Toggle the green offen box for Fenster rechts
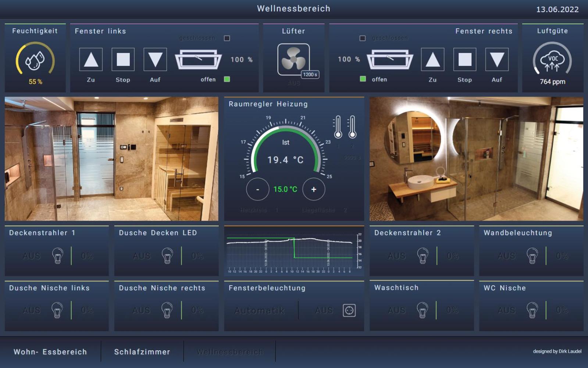This screenshot has height=368, width=588. click(x=363, y=79)
